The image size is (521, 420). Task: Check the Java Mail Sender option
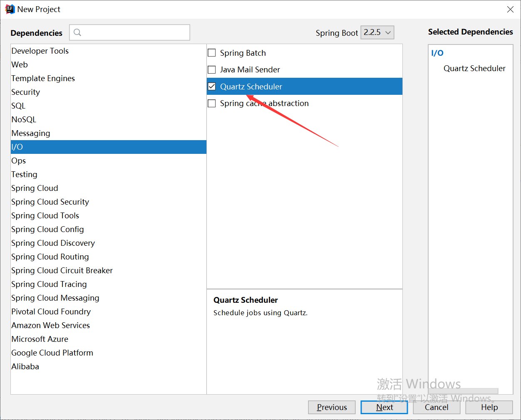[x=212, y=69]
